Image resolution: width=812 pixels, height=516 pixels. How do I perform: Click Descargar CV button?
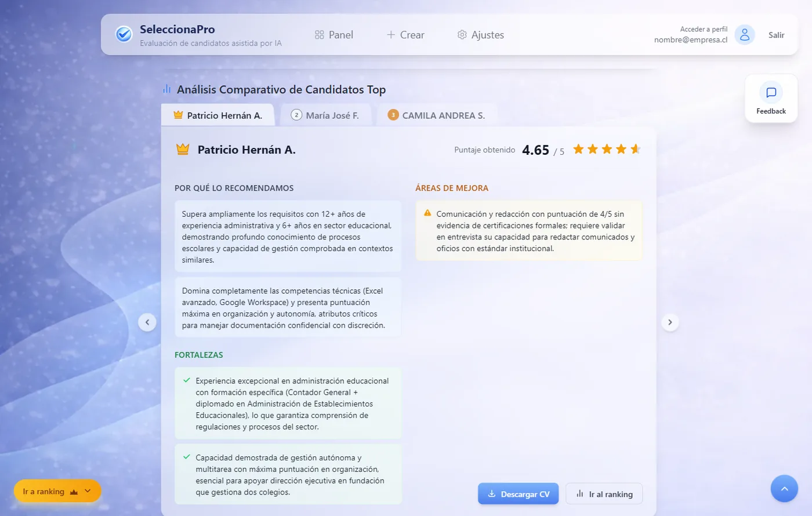[x=519, y=494]
